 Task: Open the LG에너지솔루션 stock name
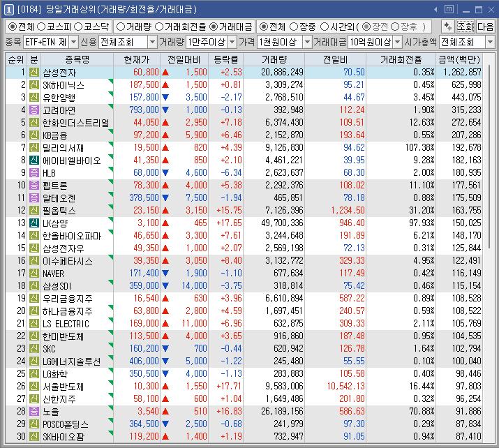pyautogui.click(x=72, y=361)
